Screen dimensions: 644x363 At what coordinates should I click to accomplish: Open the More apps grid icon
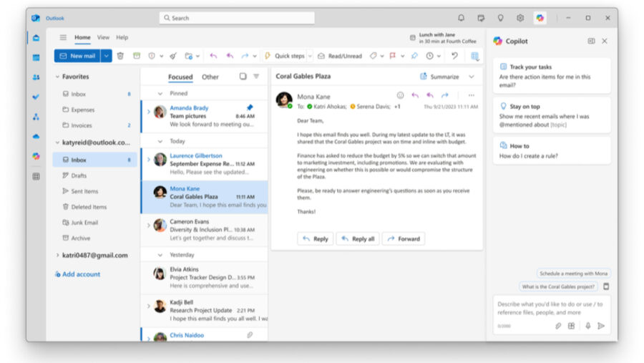(36, 176)
